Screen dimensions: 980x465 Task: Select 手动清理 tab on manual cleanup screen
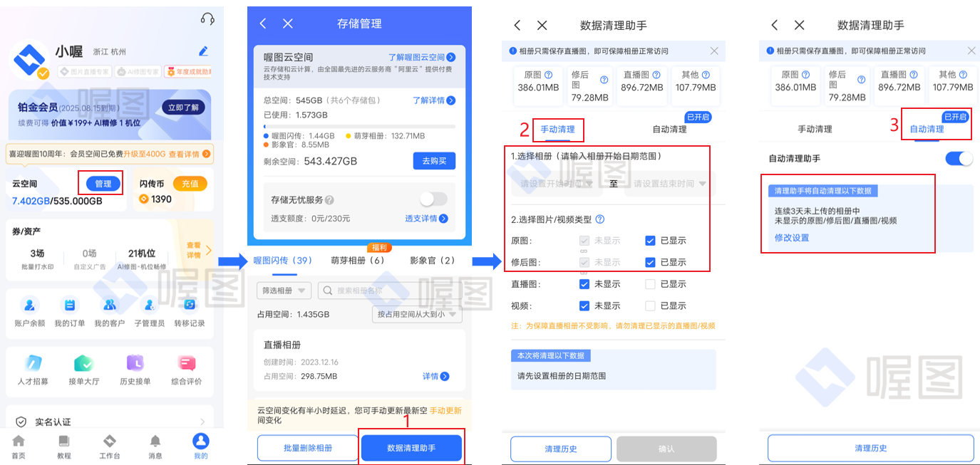coord(558,130)
